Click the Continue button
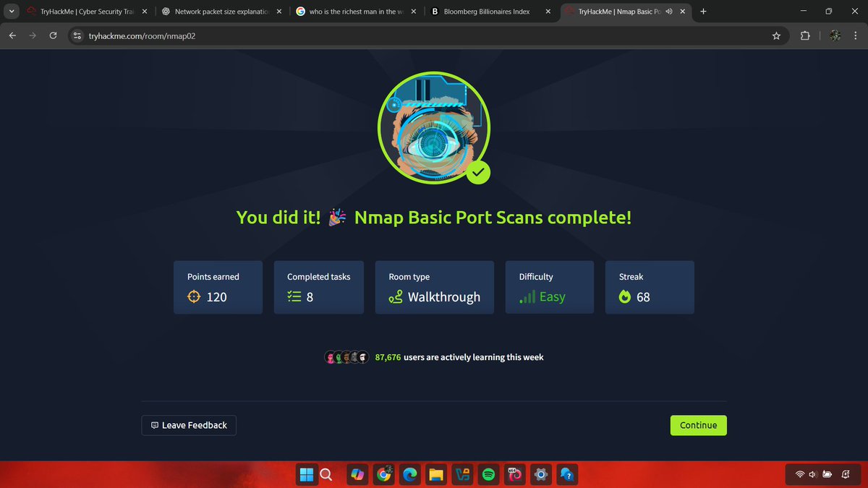Screen dimensions: 868x488 pos(697,425)
